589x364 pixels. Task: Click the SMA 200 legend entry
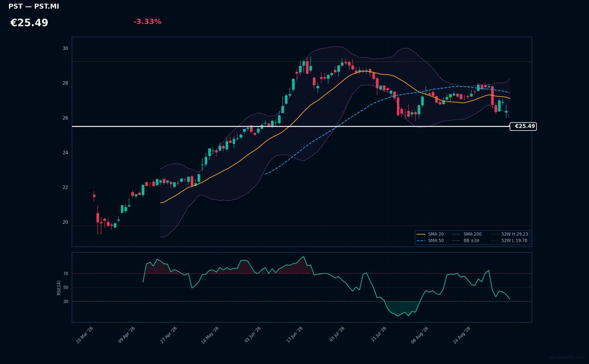click(467, 234)
